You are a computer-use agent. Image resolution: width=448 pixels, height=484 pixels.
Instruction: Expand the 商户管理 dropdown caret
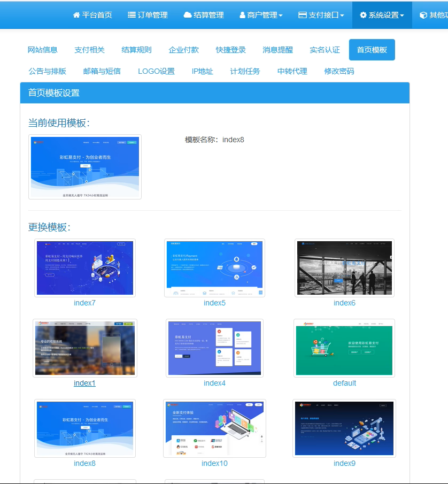pyautogui.click(x=281, y=16)
